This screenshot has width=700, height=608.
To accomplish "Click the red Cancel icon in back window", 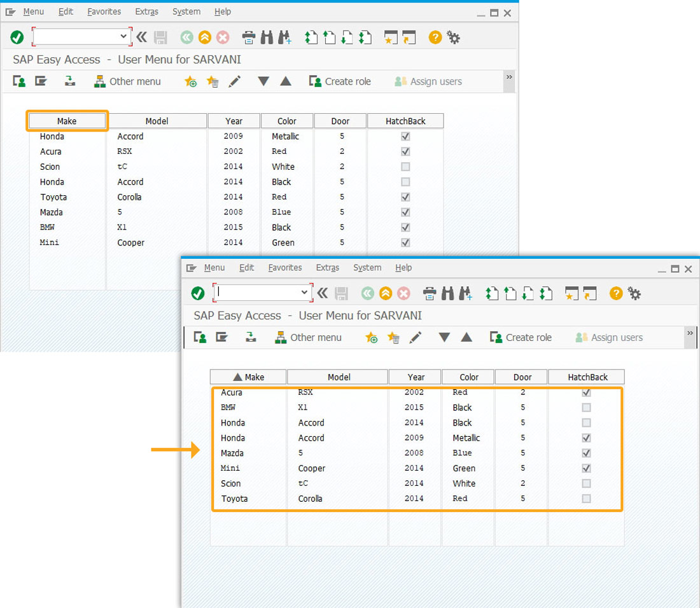I will tap(223, 38).
